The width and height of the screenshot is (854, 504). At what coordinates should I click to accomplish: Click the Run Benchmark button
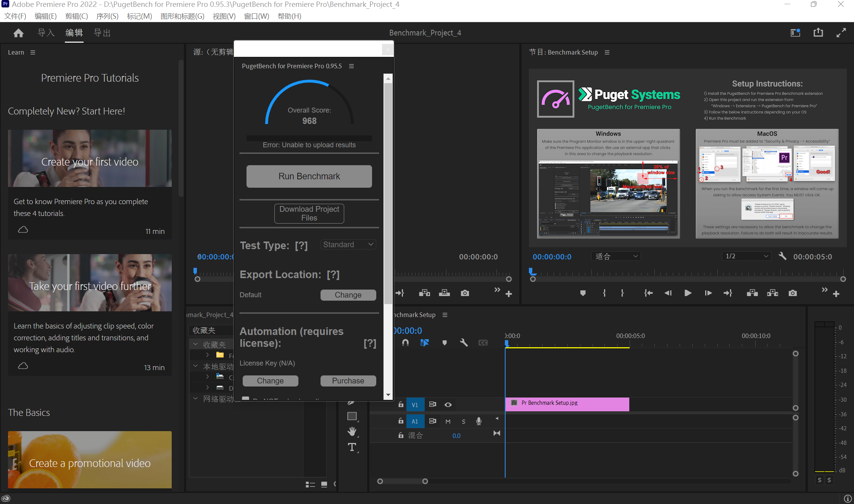[309, 176]
